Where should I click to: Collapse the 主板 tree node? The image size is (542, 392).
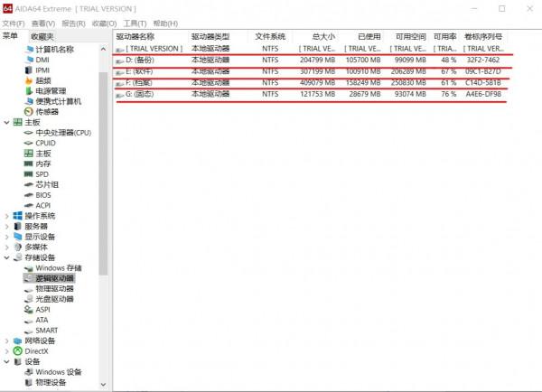[7, 122]
